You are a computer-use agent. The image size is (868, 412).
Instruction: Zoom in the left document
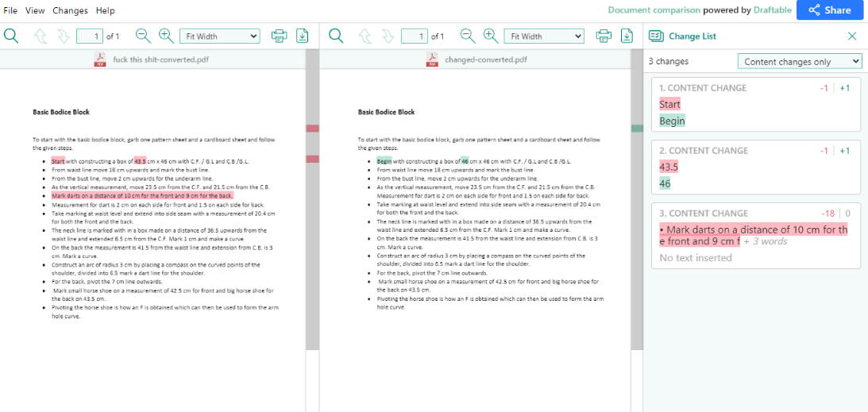pos(165,36)
